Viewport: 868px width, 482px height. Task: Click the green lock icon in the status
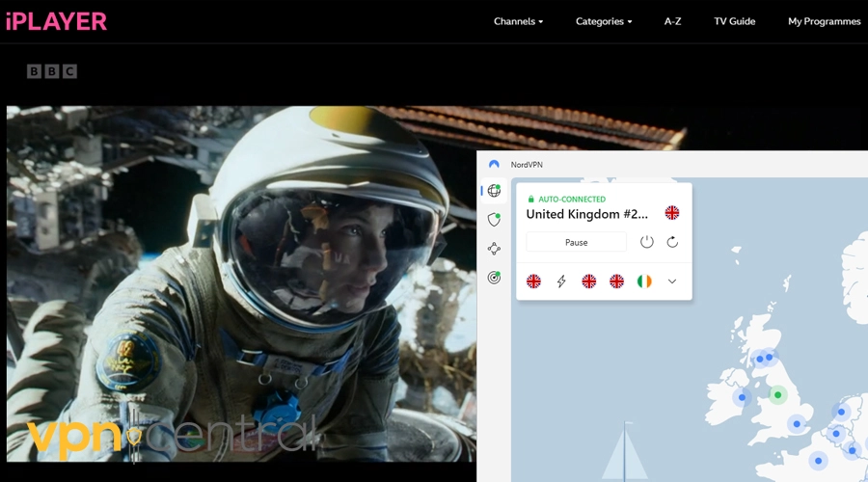[530, 199]
